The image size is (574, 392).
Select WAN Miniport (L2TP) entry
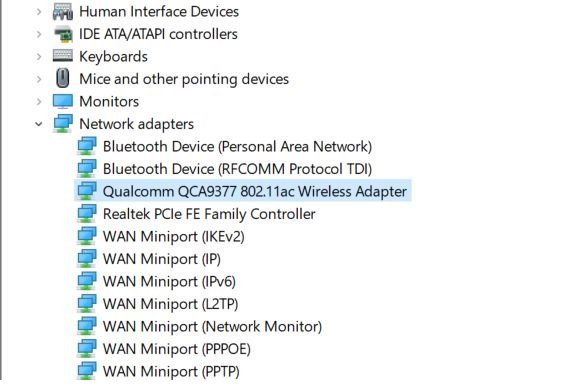170,304
